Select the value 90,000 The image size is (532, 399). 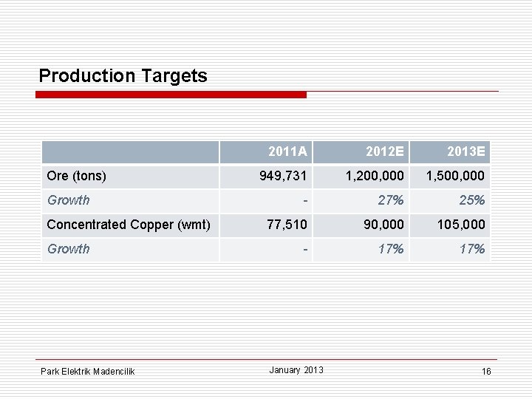click(383, 225)
